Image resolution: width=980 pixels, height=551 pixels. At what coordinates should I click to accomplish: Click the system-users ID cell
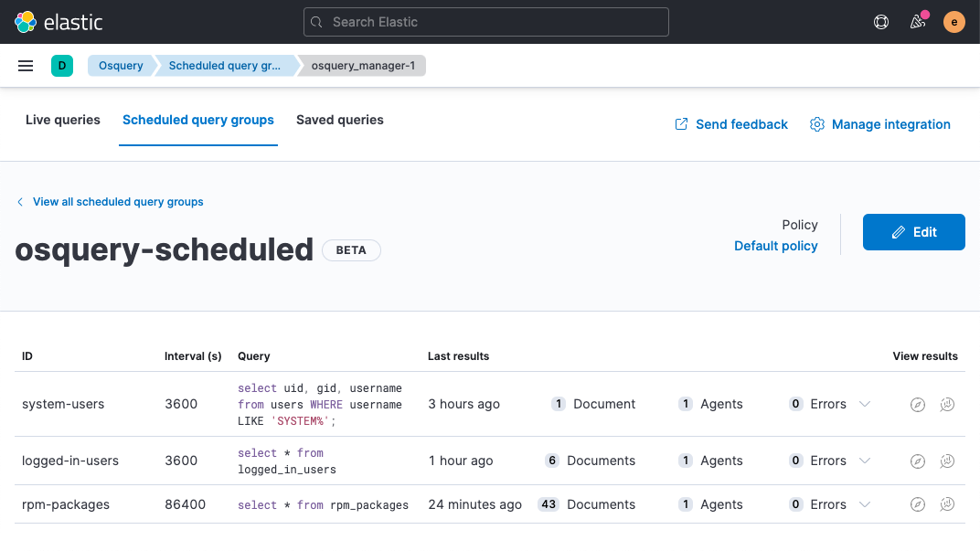tap(63, 404)
